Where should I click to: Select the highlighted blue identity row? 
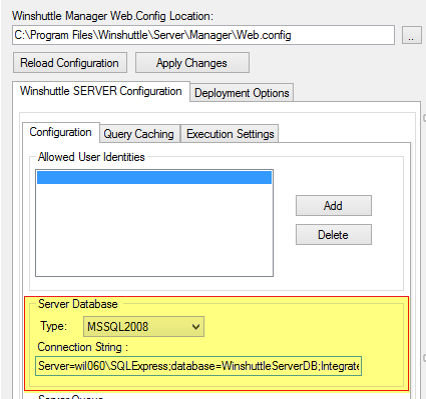(x=154, y=177)
